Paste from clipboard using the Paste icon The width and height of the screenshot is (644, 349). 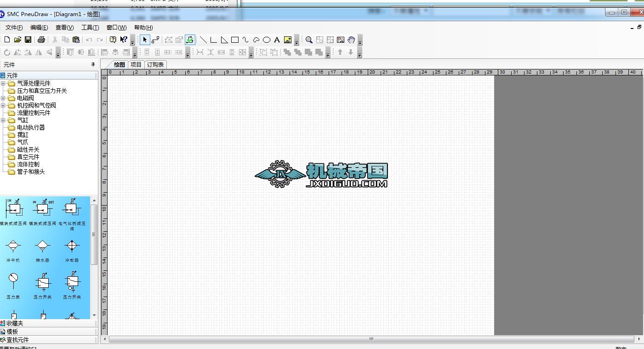point(76,40)
